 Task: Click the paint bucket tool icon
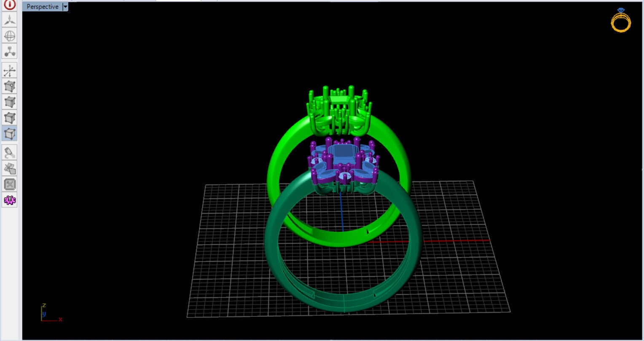click(10, 153)
